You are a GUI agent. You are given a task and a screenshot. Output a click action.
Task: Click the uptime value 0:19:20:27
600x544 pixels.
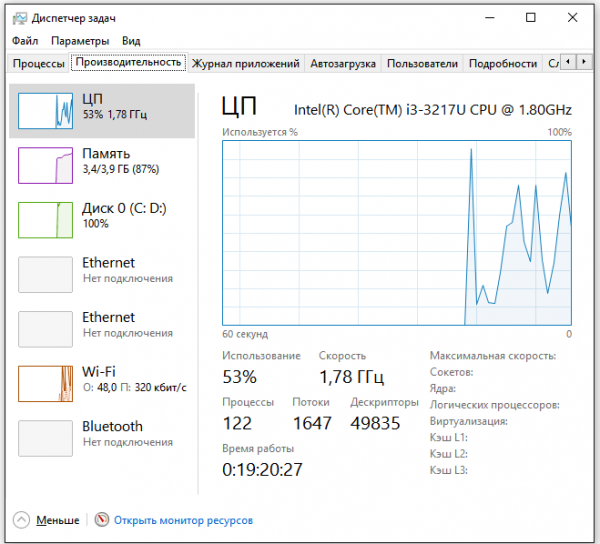point(262,469)
